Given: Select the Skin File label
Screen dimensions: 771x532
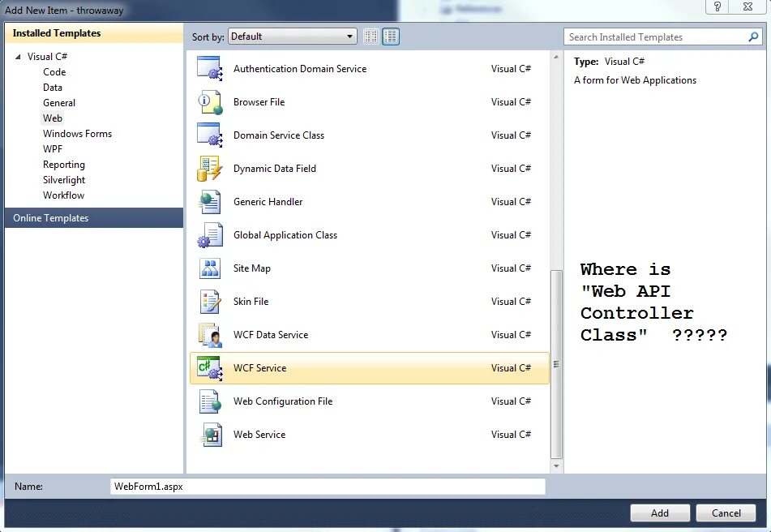Looking at the screenshot, I should pos(251,302).
